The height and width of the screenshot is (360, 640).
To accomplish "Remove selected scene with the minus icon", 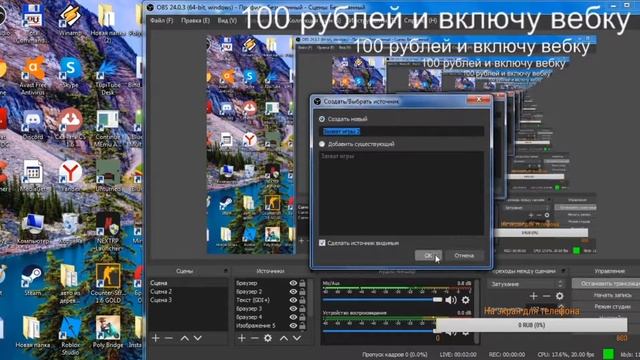I will click(x=168, y=338).
